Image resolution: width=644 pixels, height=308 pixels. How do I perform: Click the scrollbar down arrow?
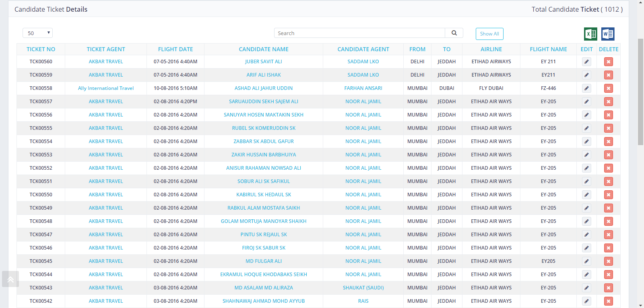(640, 305)
